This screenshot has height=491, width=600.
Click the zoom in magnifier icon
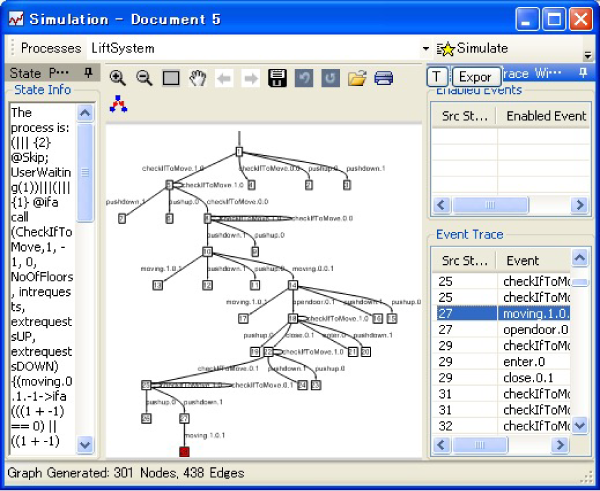point(118,78)
